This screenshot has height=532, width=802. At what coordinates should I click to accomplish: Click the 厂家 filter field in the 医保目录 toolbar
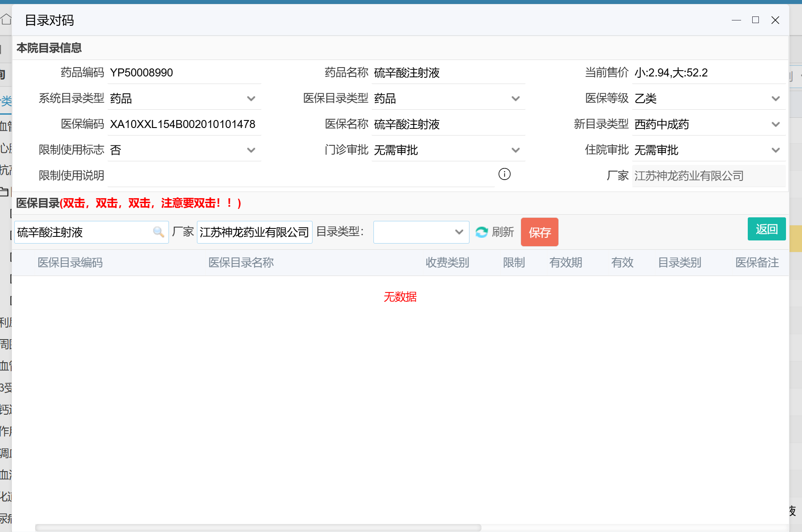click(254, 232)
